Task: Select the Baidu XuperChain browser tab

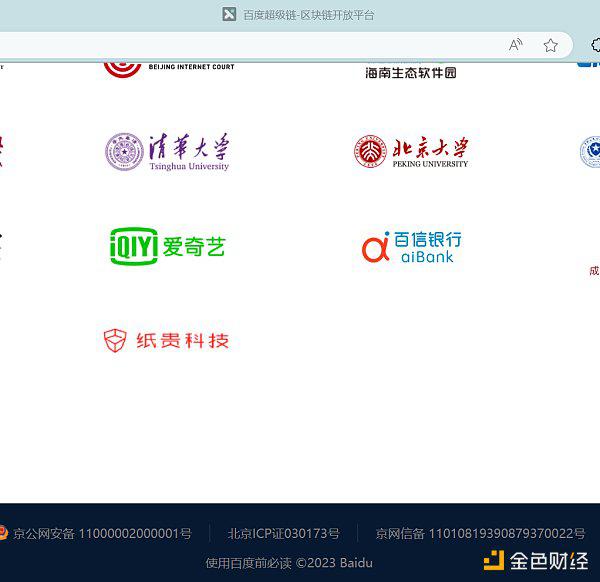Action: (x=298, y=15)
